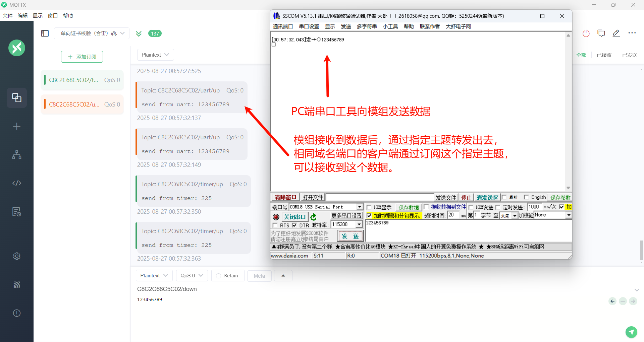Open the 小工具 menu in SSCOM

coord(390,26)
